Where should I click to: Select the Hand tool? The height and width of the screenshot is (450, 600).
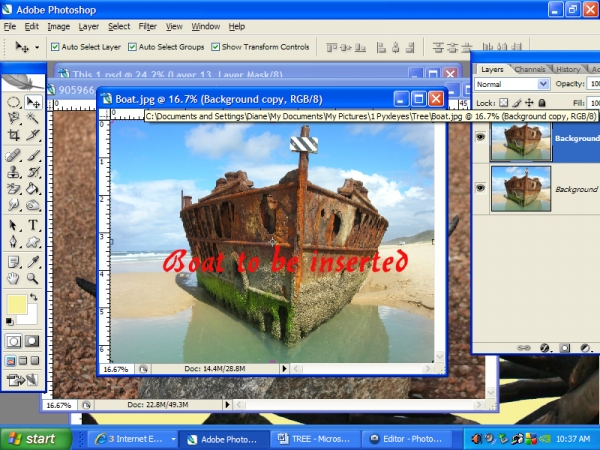point(13,278)
